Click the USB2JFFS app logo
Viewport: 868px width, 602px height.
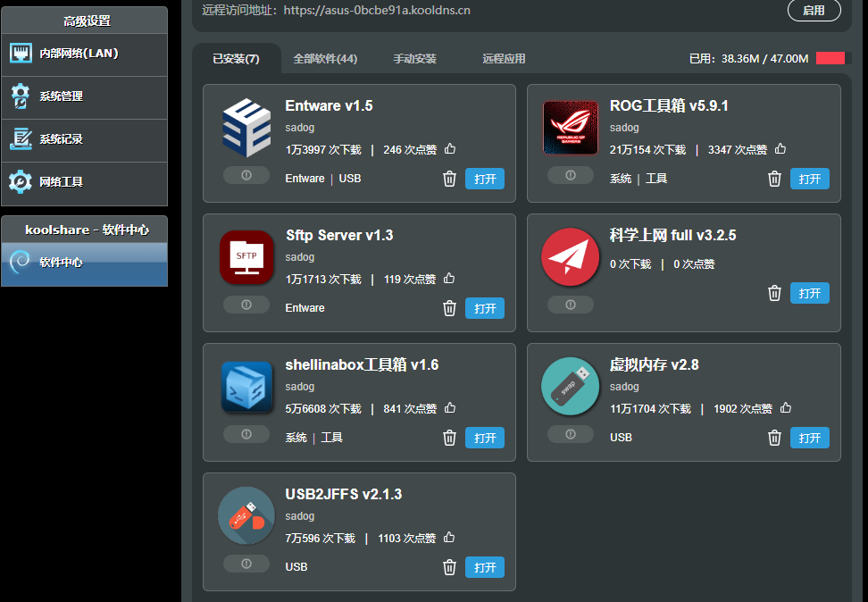246,515
